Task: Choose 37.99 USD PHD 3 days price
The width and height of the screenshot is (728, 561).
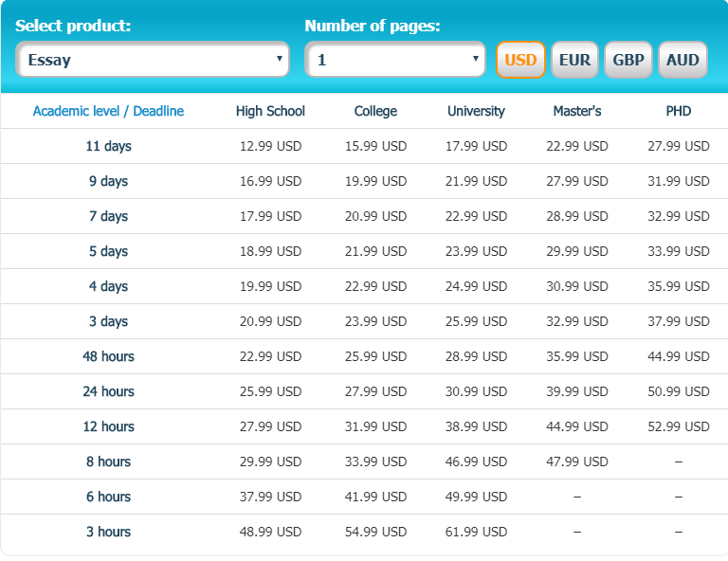Action: point(679,321)
